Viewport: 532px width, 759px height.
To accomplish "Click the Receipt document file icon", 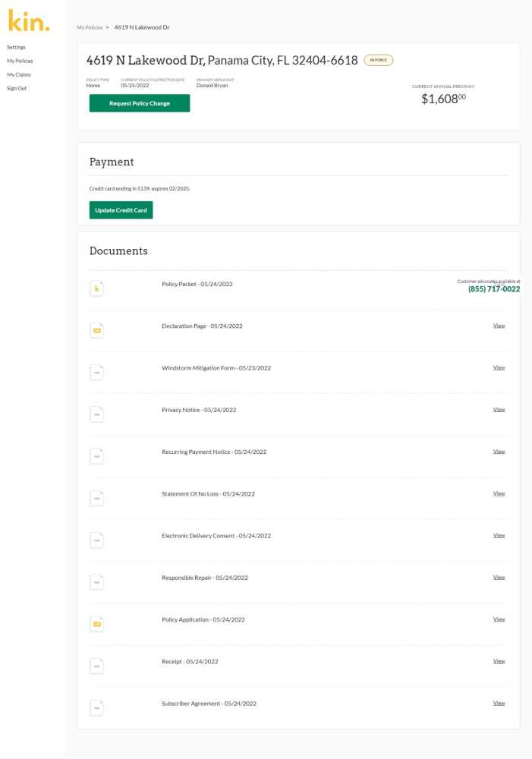I will 96,666.
